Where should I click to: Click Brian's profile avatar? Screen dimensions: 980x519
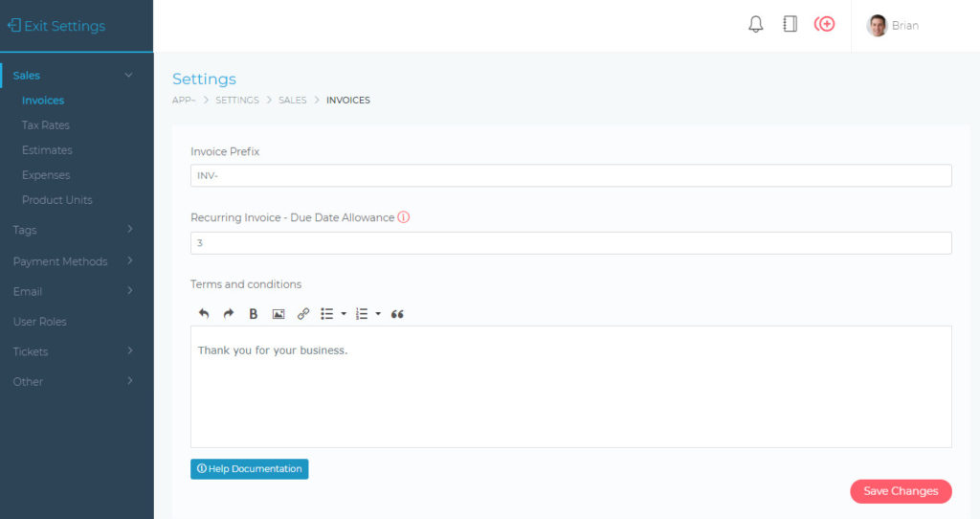(x=877, y=26)
